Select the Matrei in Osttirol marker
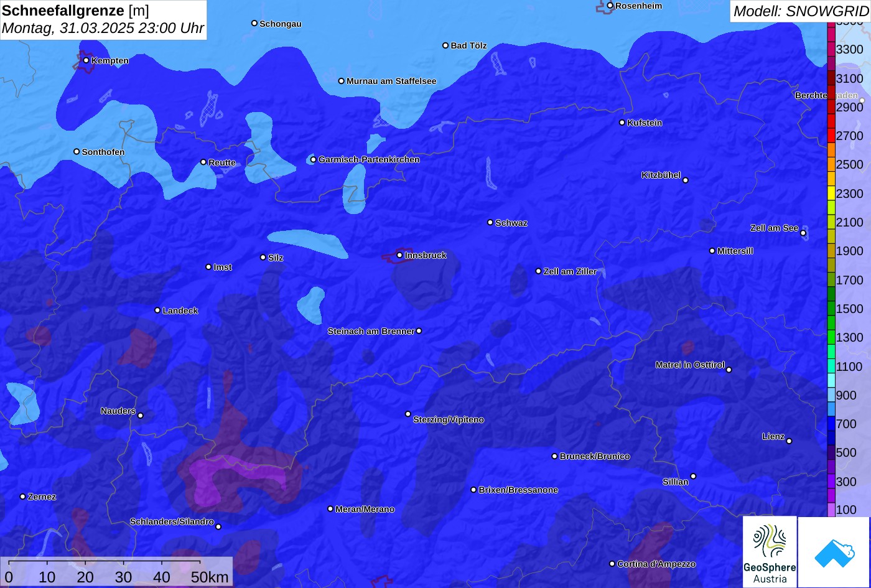 [x=729, y=370]
